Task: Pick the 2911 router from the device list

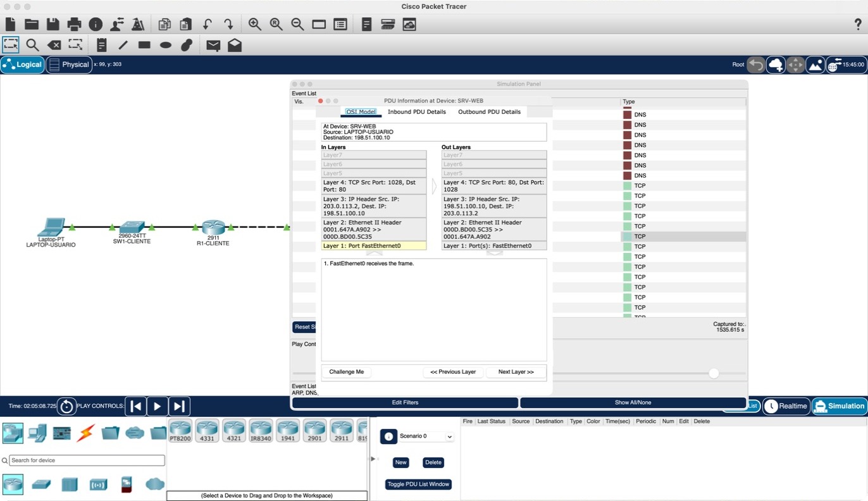Action: pos(342,430)
